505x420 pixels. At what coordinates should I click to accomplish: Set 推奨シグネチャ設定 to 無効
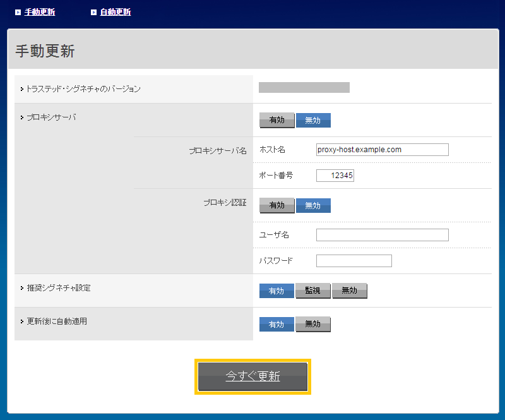coord(350,291)
